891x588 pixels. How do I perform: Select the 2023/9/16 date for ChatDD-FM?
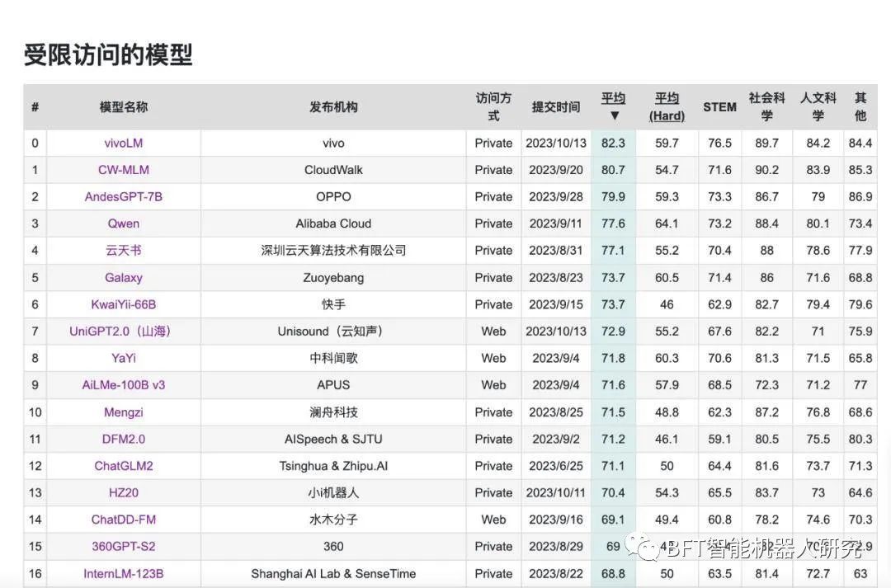pos(556,520)
